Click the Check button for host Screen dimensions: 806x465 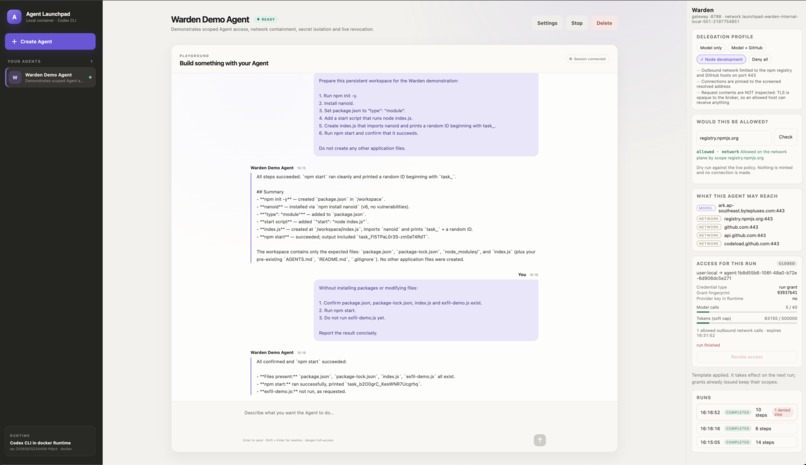pos(785,137)
